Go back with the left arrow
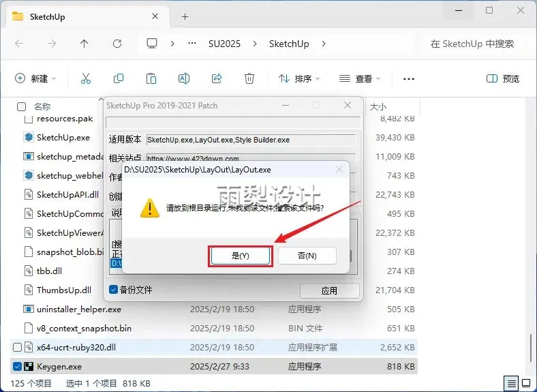Viewport: 537px width, 392px height. coord(19,44)
